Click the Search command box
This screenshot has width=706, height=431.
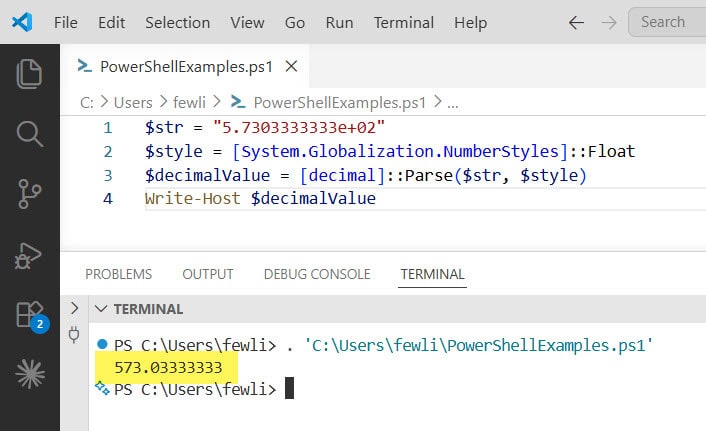pyautogui.click(x=667, y=22)
